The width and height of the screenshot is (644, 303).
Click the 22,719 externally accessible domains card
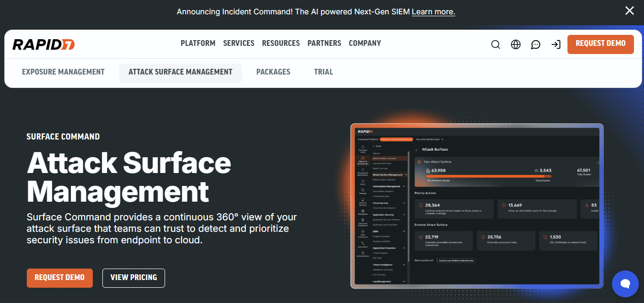[444, 241]
